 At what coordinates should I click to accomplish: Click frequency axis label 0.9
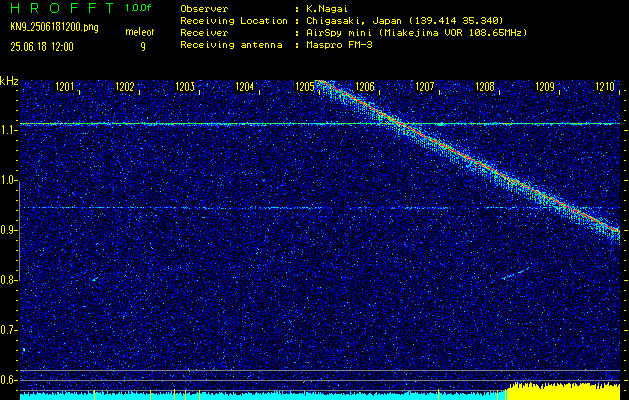tap(8, 230)
